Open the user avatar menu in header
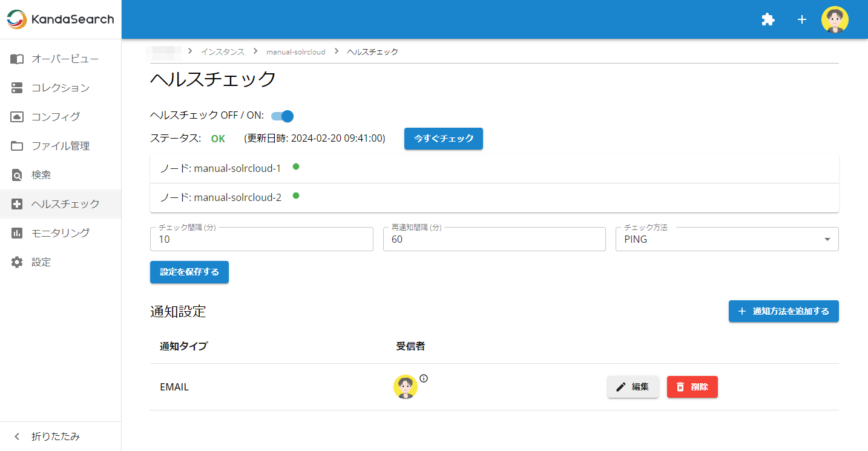Image resolution: width=868 pixels, height=451 pixels. (x=835, y=19)
